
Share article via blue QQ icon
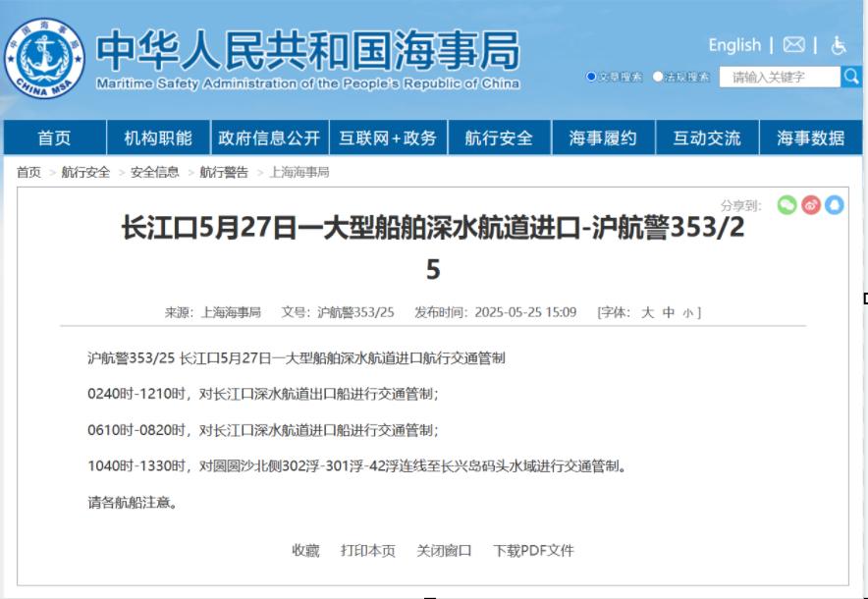835,205
